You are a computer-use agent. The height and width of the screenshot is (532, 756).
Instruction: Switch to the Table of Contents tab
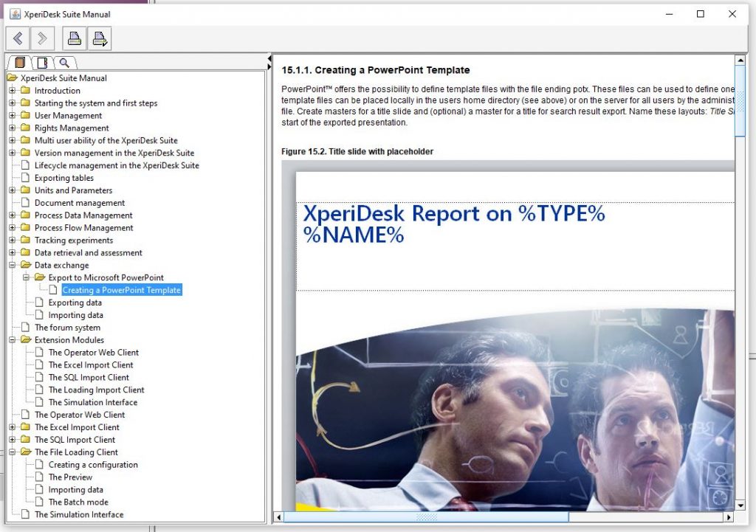(x=20, y=63)
